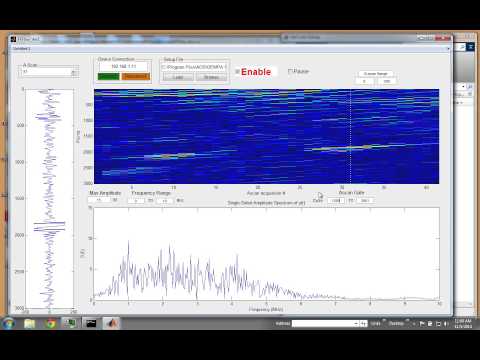The width and height of the screenshot is (480, 360).
Task: Open the taskbar Address bar dropdown arrow
Action: click(x=356, y=324)
